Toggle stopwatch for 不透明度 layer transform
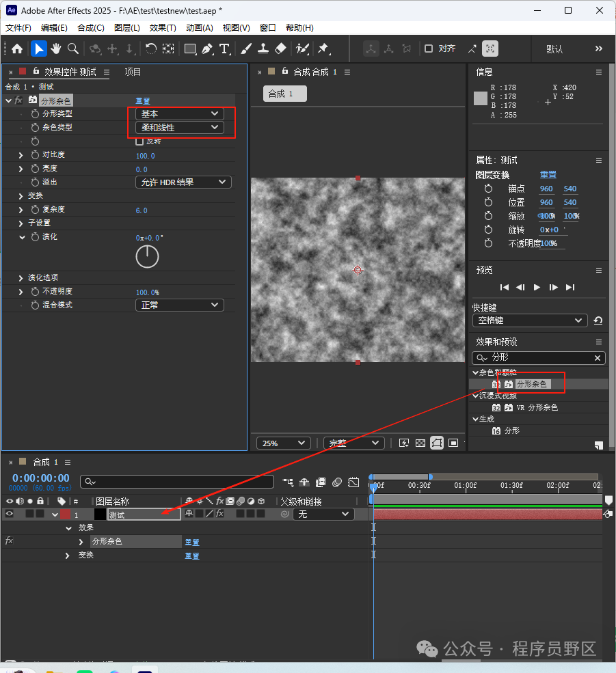616x673 pixels. (x=488, y=243)
